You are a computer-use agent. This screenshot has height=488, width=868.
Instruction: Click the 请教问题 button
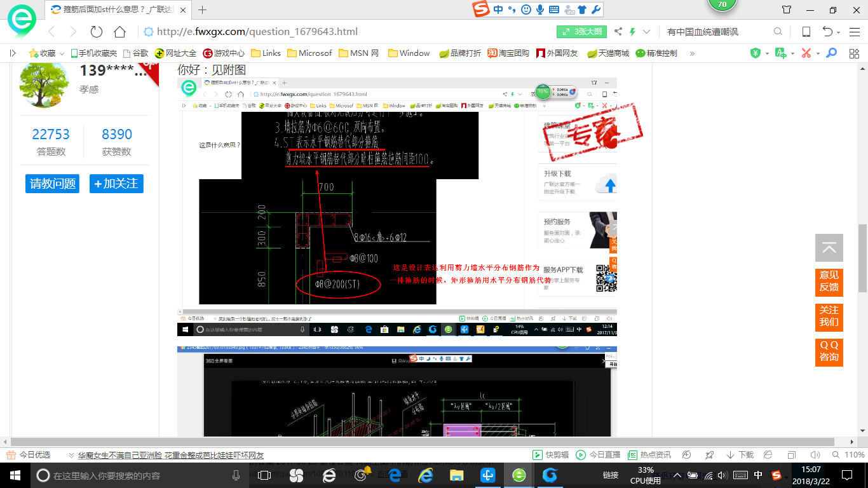[x=53, y=184]
